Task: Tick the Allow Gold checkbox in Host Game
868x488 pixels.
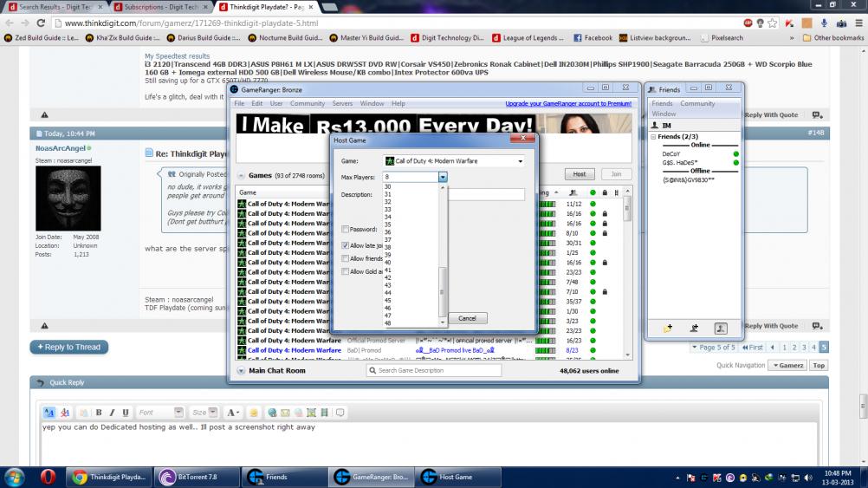Action: 346,271
